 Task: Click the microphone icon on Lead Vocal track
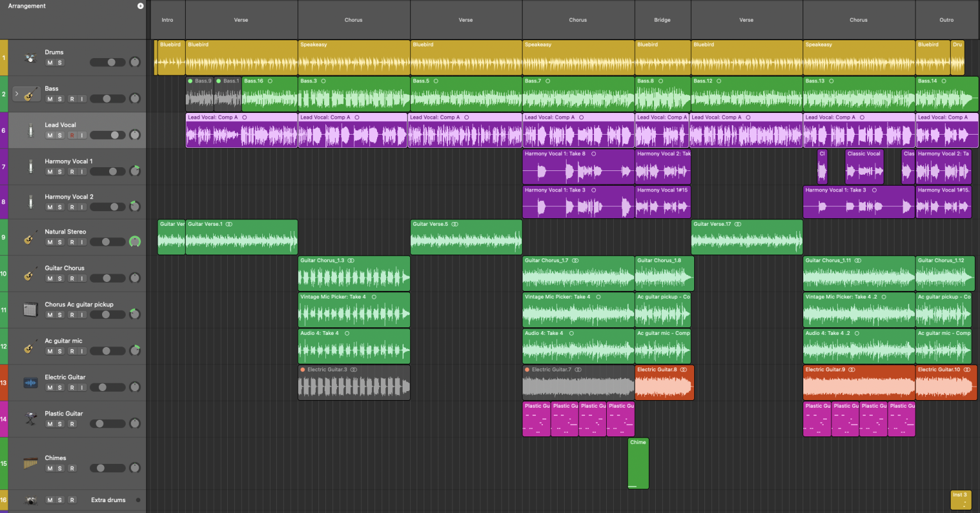point(31,130)
